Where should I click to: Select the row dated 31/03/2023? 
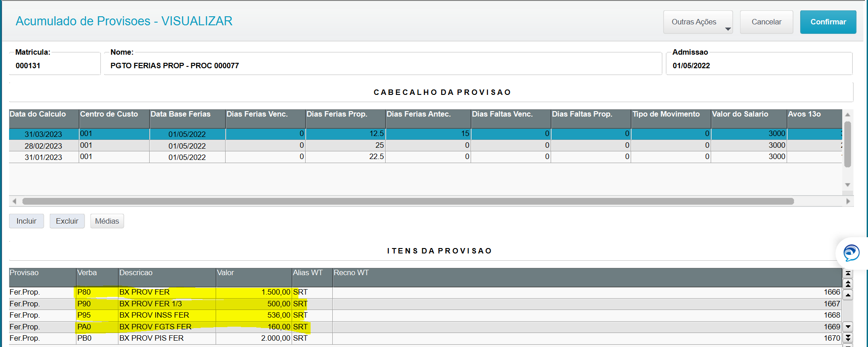pos(425,134)
